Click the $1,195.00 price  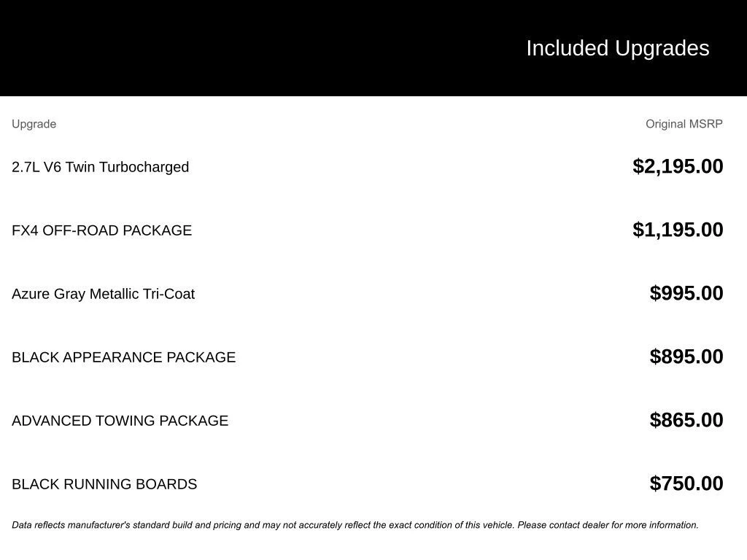coord(678,230)
